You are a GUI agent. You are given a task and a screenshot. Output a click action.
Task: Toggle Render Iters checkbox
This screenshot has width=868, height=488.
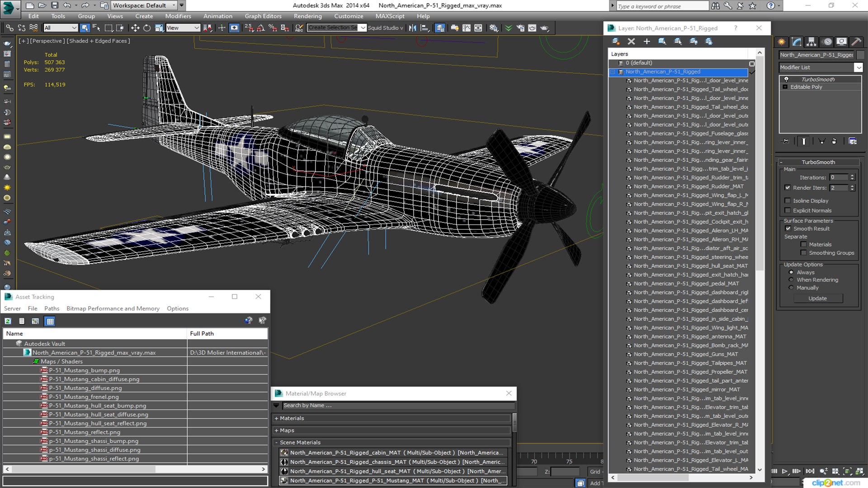coord(788,188)
